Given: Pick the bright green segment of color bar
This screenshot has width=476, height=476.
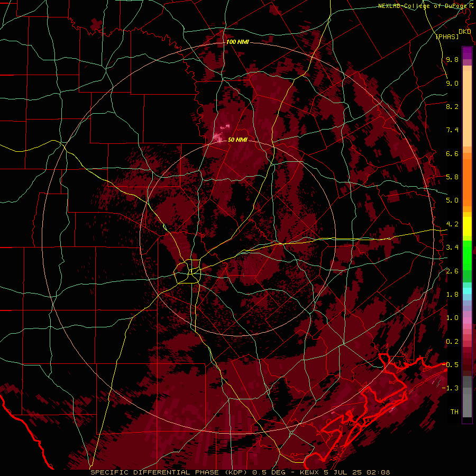Looking at the screenshot, I should point(467,255).
